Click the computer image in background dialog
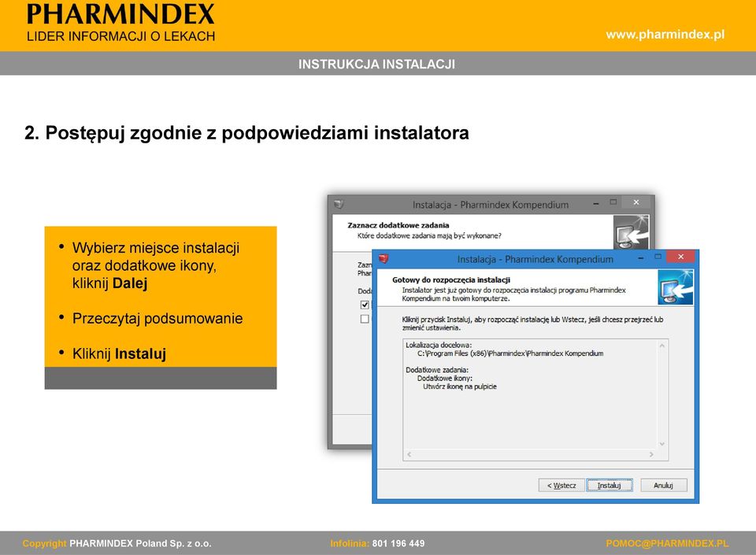Screen dimensions: 756x555 (x=631, y=232)
